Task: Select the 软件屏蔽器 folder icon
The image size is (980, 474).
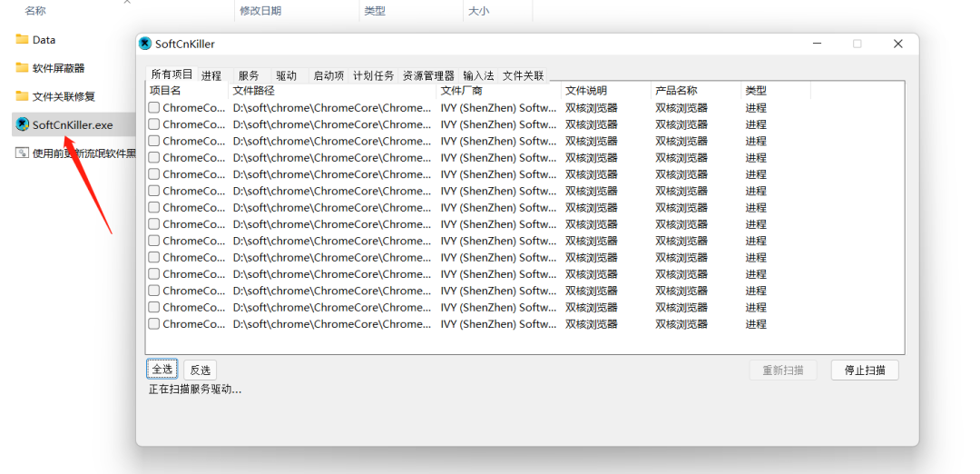Action: pyautogui.click(x=22, y=67)
